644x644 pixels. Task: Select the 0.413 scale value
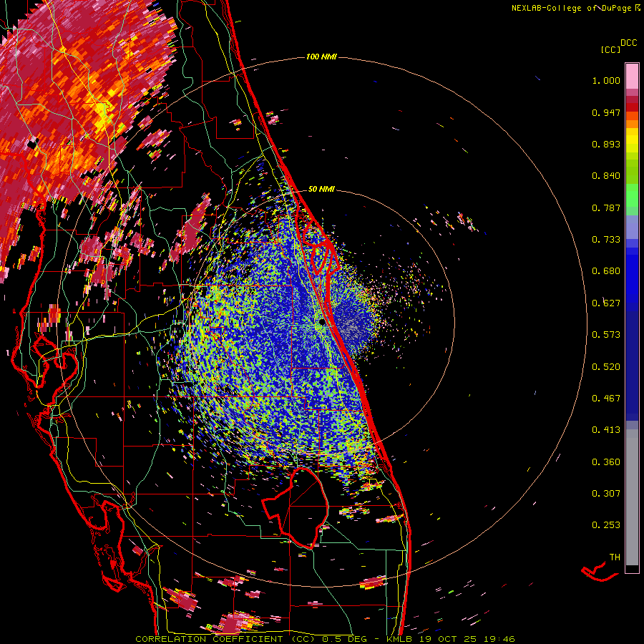point(606,430)
